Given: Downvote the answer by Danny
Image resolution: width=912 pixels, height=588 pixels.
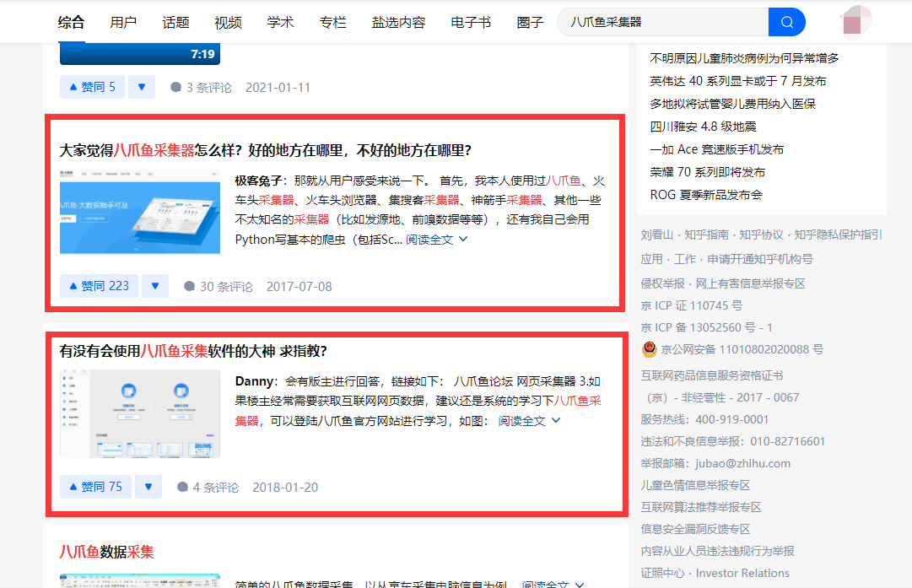Looking at the screenshot, I should (x=148, y=487).
